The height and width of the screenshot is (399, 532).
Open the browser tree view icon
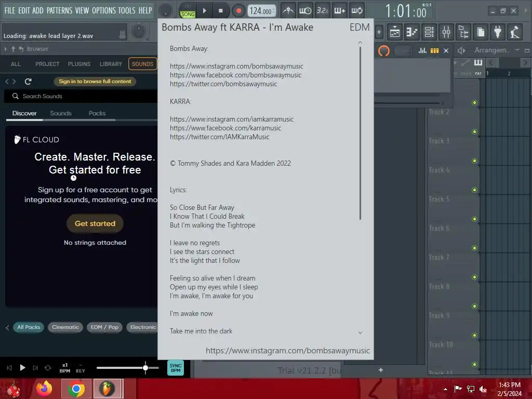(463, 32)
